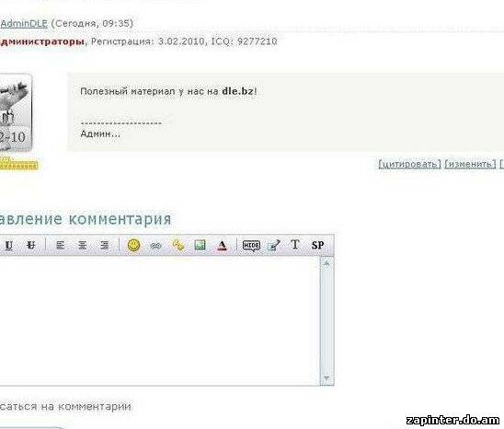Center align the comment text
Image resolution: width=504 pixels, height=429 pixels.
(82, 246)
